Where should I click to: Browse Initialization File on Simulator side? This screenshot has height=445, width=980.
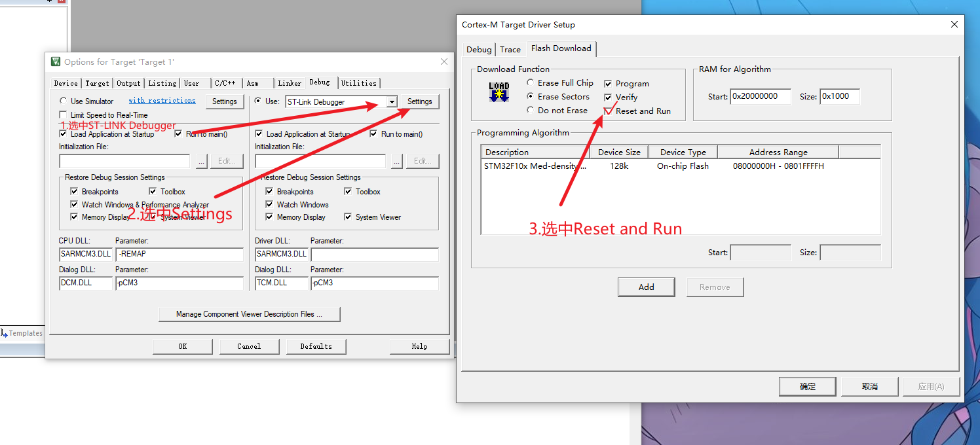(x=202, y=161)
